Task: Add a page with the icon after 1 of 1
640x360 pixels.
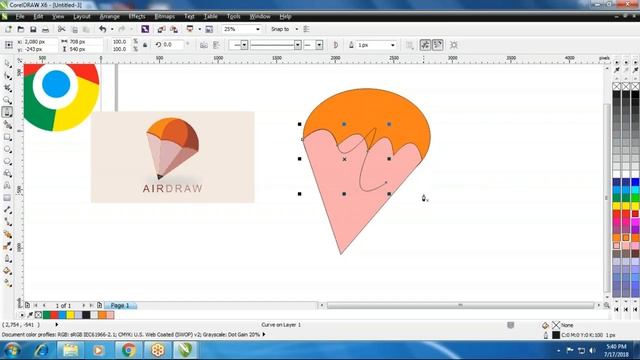Action: [x=99, y=305]
